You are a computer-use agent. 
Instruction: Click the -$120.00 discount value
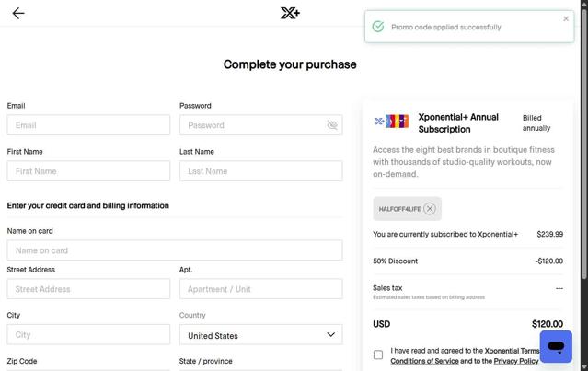tap(549, 261)
